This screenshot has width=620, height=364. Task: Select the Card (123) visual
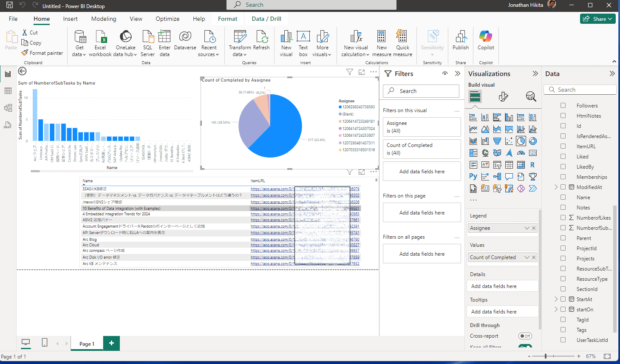[x=533, y=152]
